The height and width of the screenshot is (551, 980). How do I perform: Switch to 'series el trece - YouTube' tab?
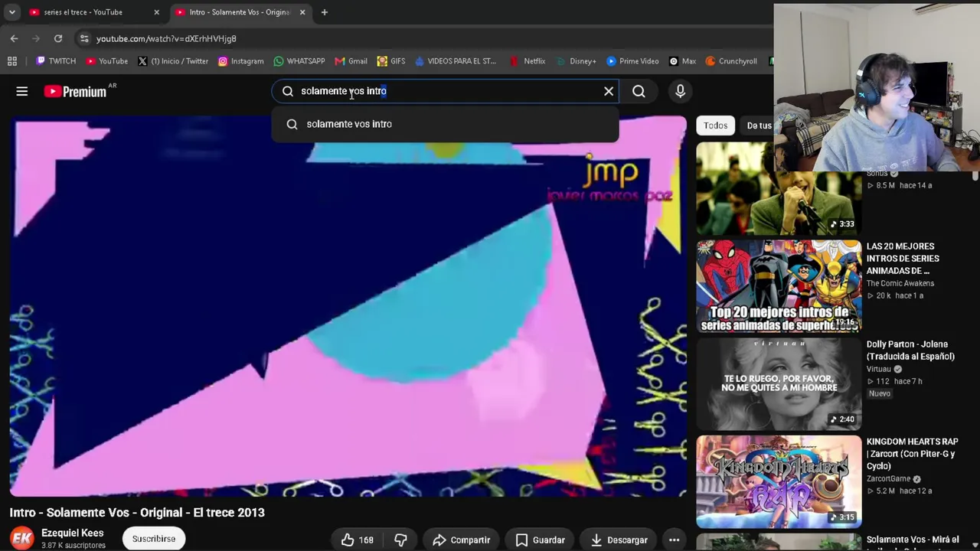92,12
